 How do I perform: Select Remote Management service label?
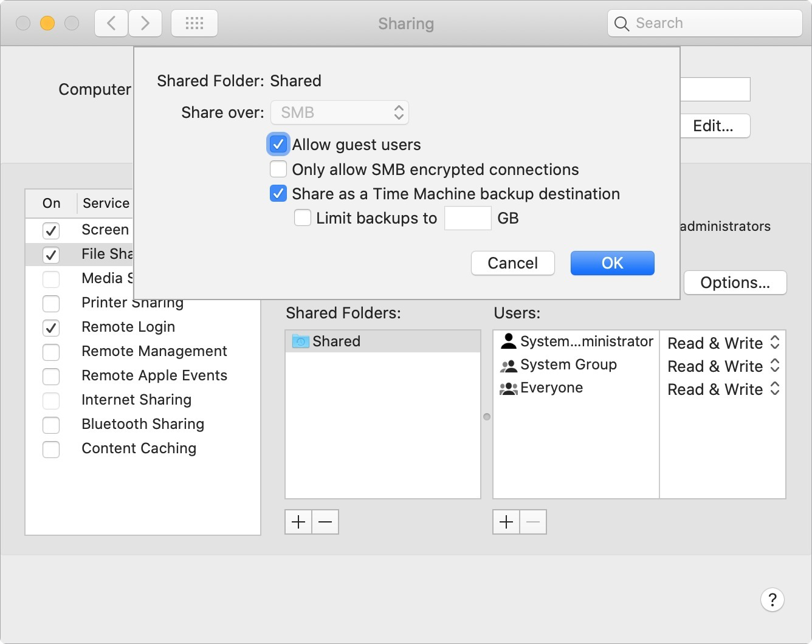click(154, 351)
